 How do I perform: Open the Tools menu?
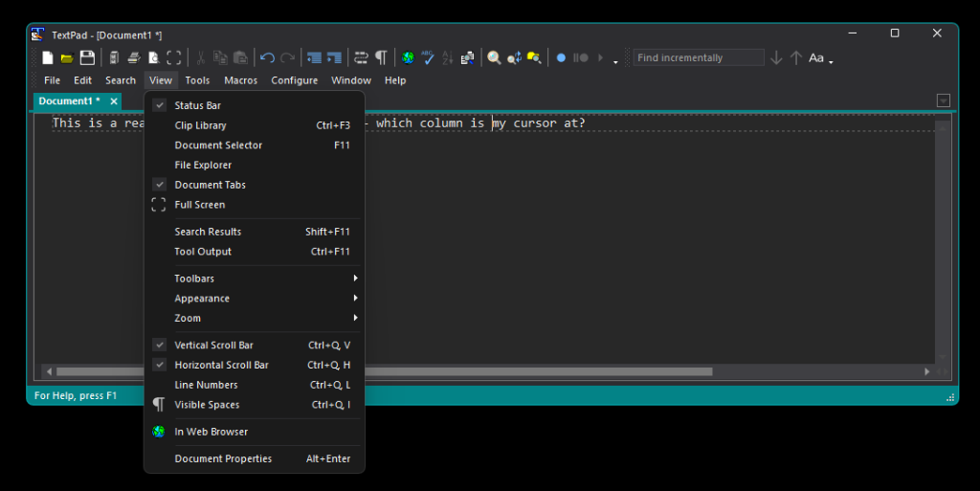point(197,80)
